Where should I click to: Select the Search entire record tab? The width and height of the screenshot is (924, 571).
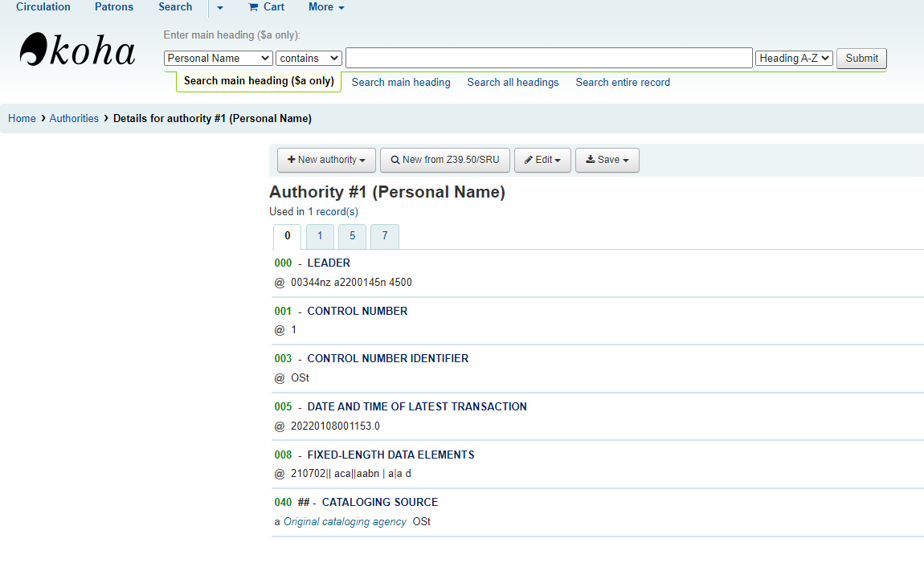pyautogui.click(x=623, y=82)
